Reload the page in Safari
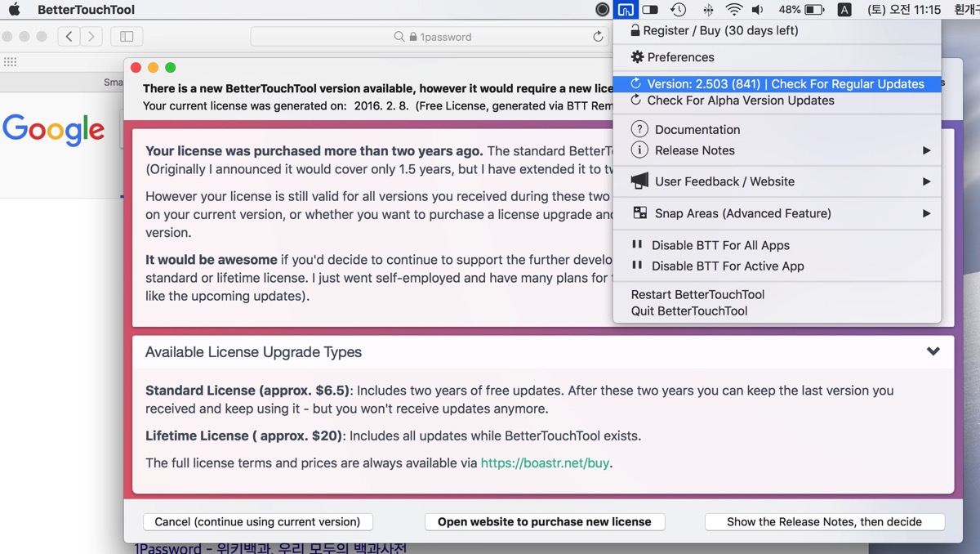Viewport: 980px width, 554px height. click(598, 37)
